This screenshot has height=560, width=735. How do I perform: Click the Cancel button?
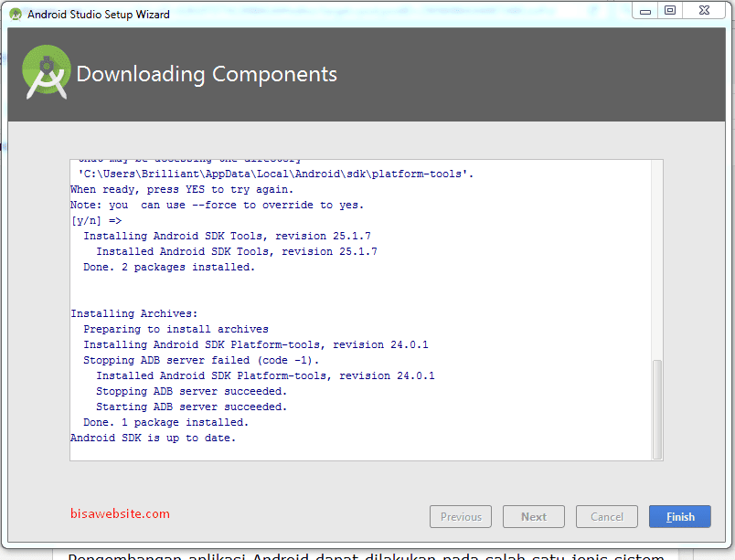(x=607, y=516)
